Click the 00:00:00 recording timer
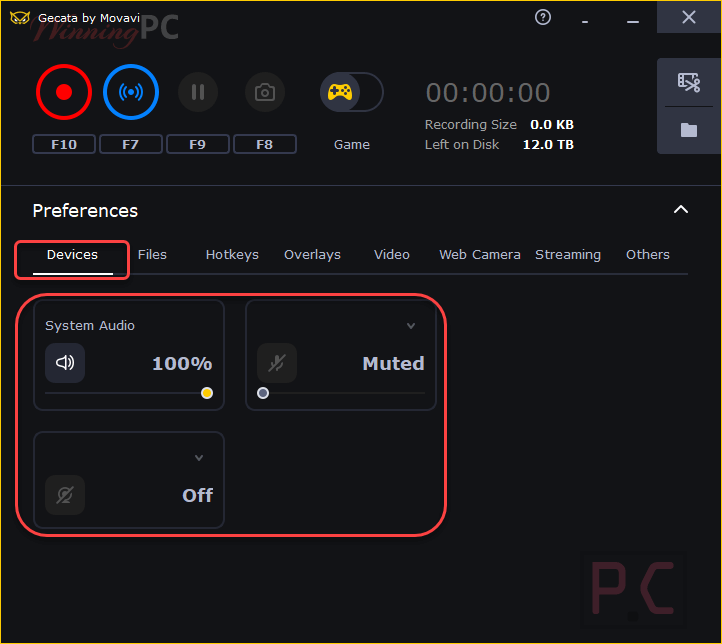The width and height of the screenshot is (722, 644). coord(488,93)
